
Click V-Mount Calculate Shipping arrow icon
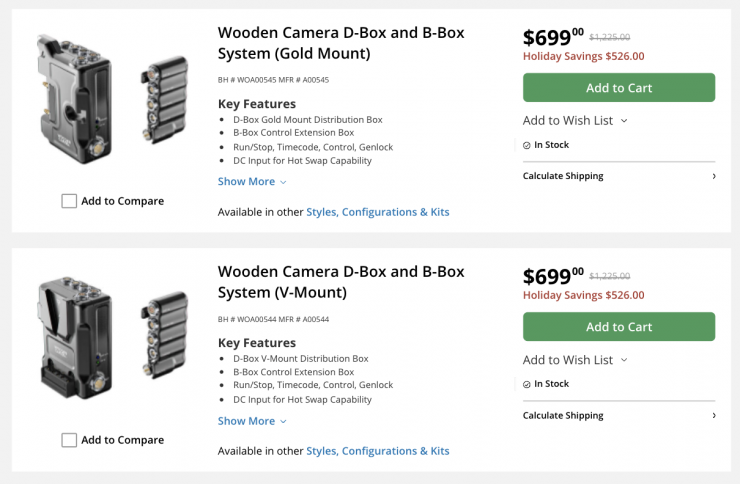click(713, 415)
